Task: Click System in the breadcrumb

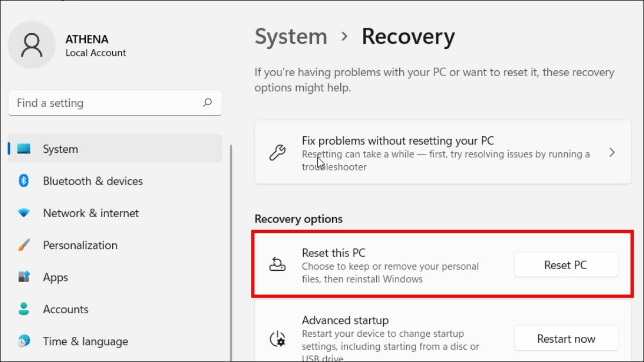Action: pos(291,36)
